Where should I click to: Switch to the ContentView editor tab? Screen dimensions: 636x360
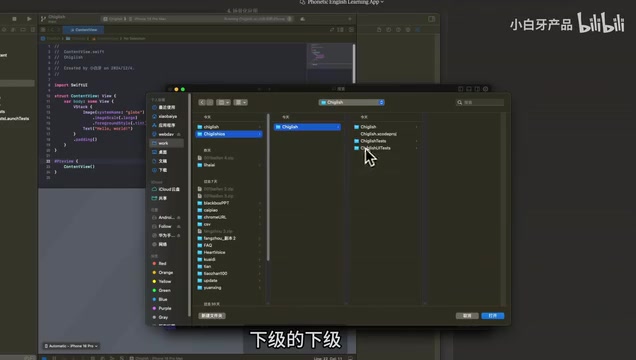[x=84, y=30]
